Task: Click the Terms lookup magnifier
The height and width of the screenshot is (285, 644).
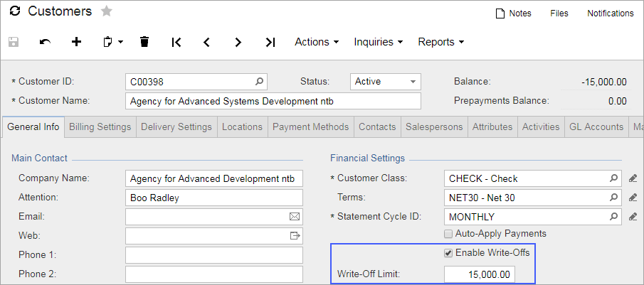Action: tap(613, 198)
